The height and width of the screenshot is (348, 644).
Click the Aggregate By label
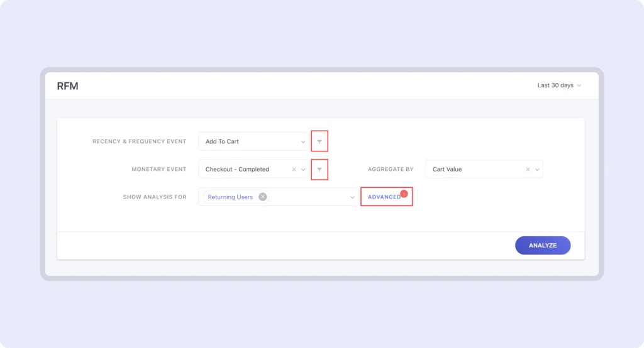click(391, 170)
